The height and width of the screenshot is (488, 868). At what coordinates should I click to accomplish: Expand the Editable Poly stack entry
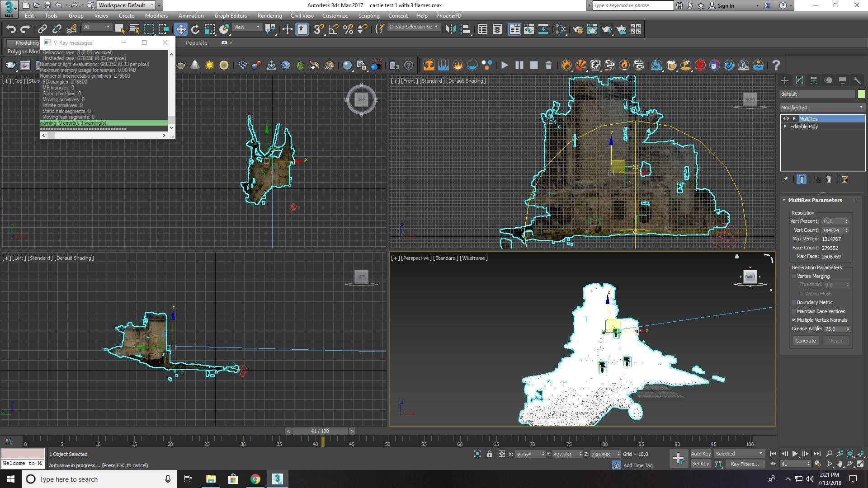click(785, 127)
